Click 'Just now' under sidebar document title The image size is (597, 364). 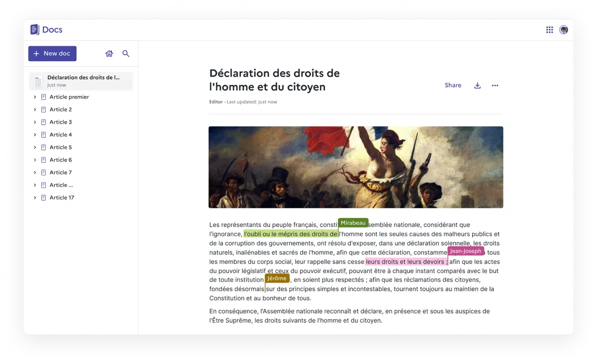(57, 85)
